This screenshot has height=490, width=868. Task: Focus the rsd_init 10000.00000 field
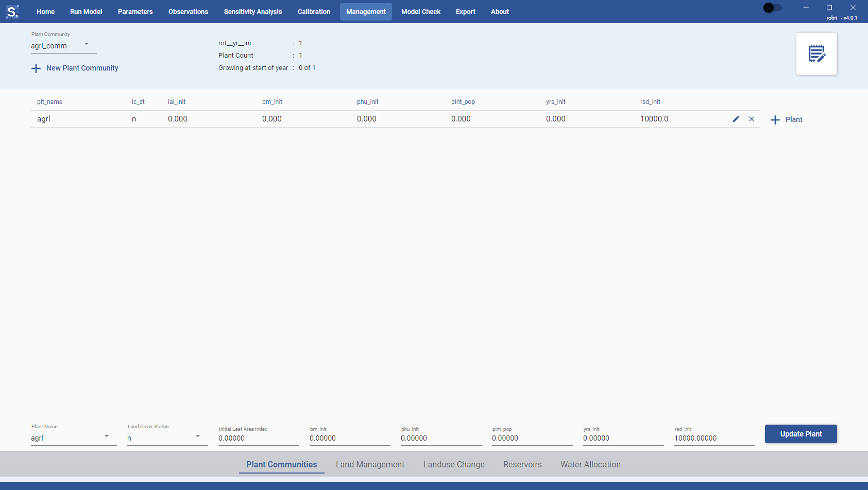click(714, 438)
